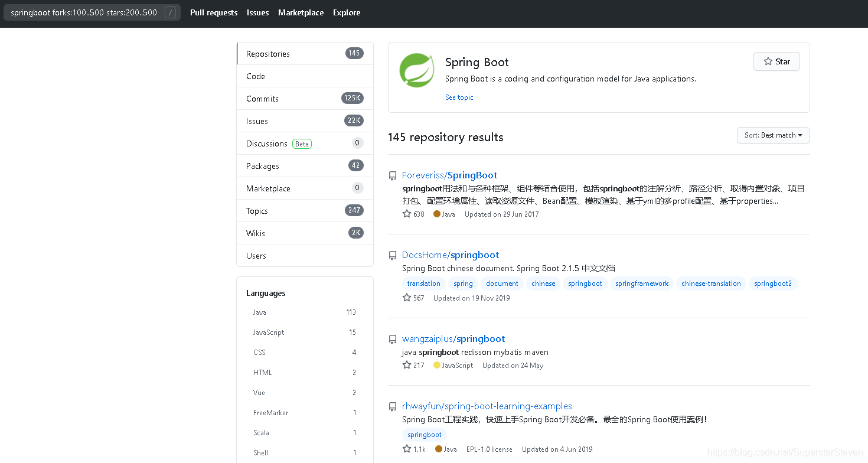Select Commits in search sidebar
868x463 pixels.
(305, 99)
